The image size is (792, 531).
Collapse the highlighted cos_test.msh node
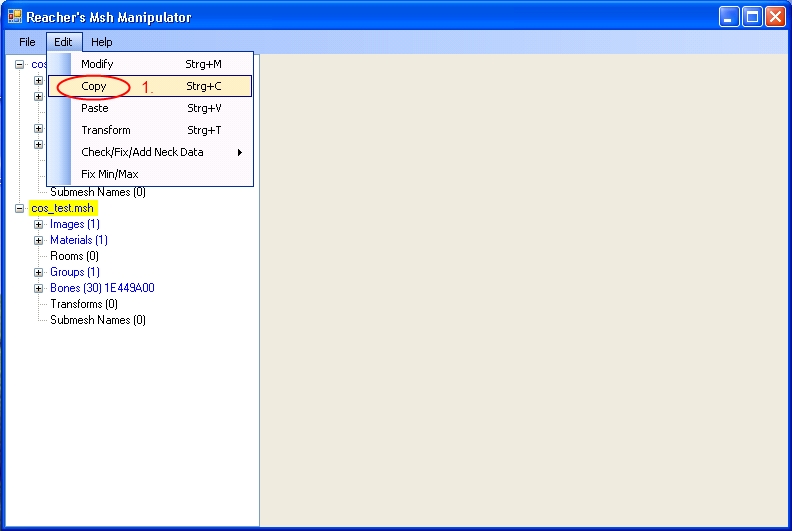pyautogui.click(x=19, y=208)
